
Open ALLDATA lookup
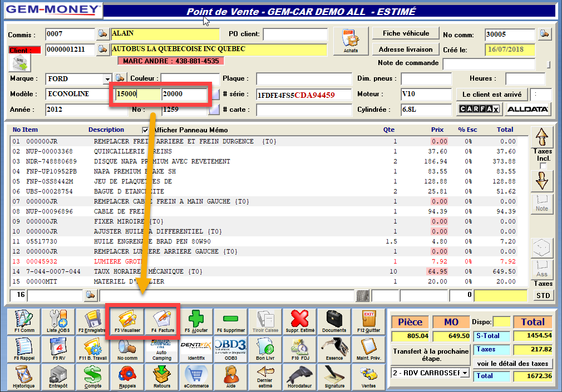point(528,109)
